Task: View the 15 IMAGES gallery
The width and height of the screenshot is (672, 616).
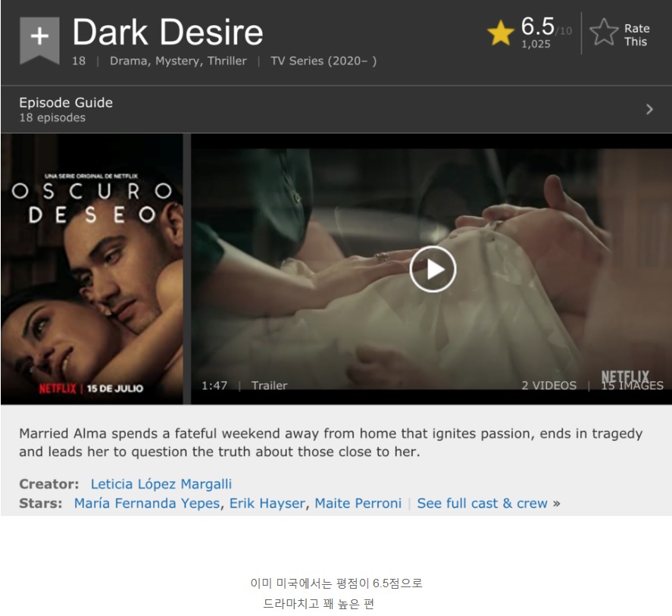Action: click(x=632, y=386)
